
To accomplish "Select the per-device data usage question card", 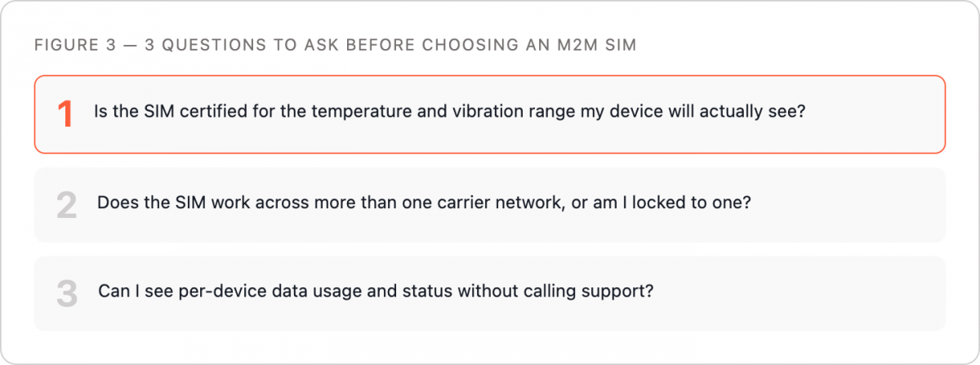I will pos(490,294).
